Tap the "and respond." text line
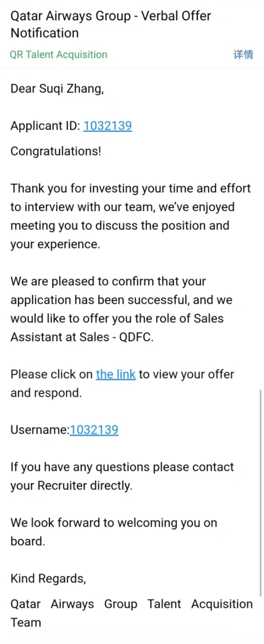The height and width of the screenshot is (644, 264). click(46, 393)
